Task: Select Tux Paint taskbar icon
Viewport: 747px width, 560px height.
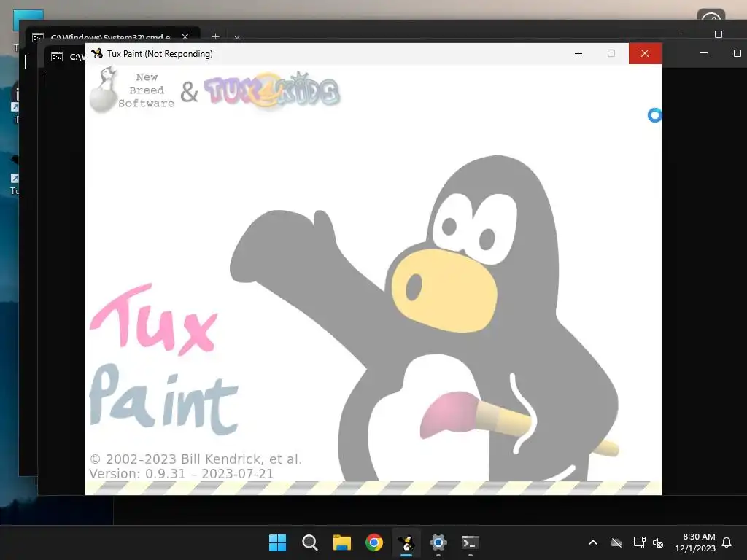Action: pyautogui.click(x=406, y=542)
